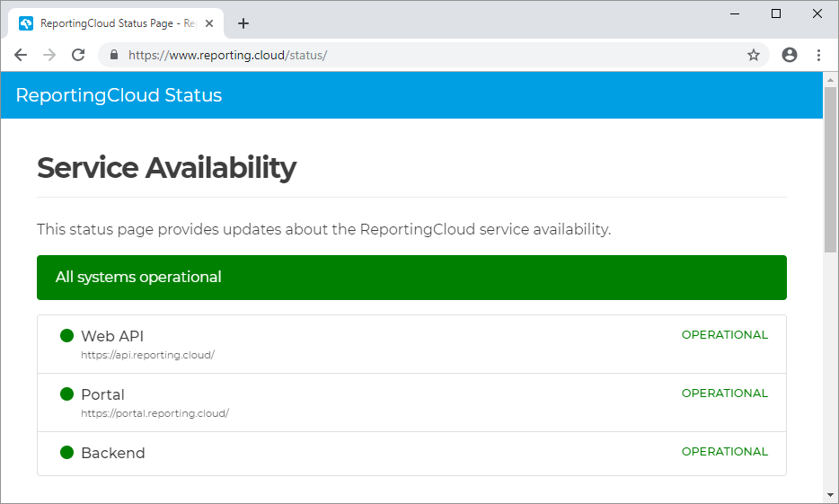Click the Web API service name
The height and width of the screenshot is (504, 839).
(x=112, y=336)
